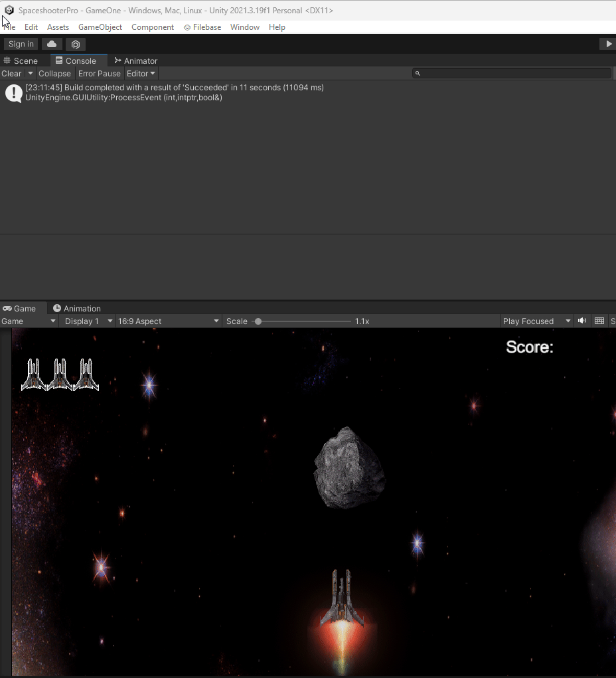Open the 16:9 Aspect dropdown

point(168,321)
